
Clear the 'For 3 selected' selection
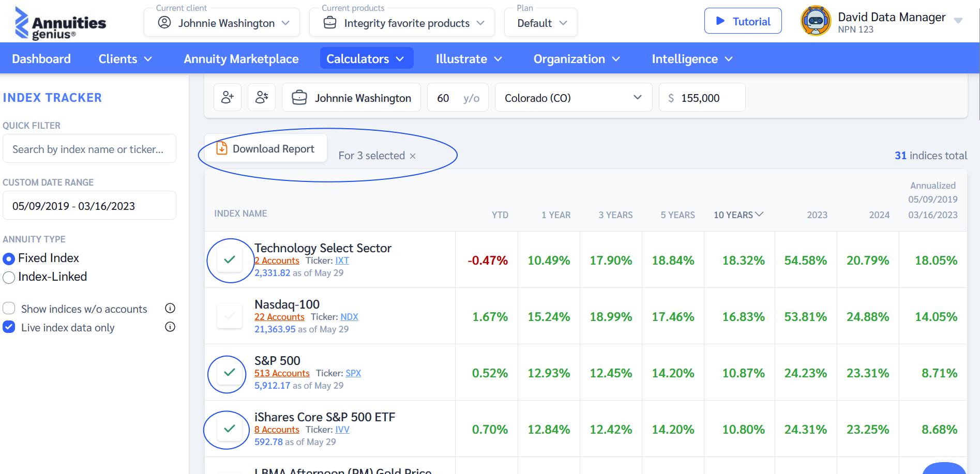pos(413,156)
